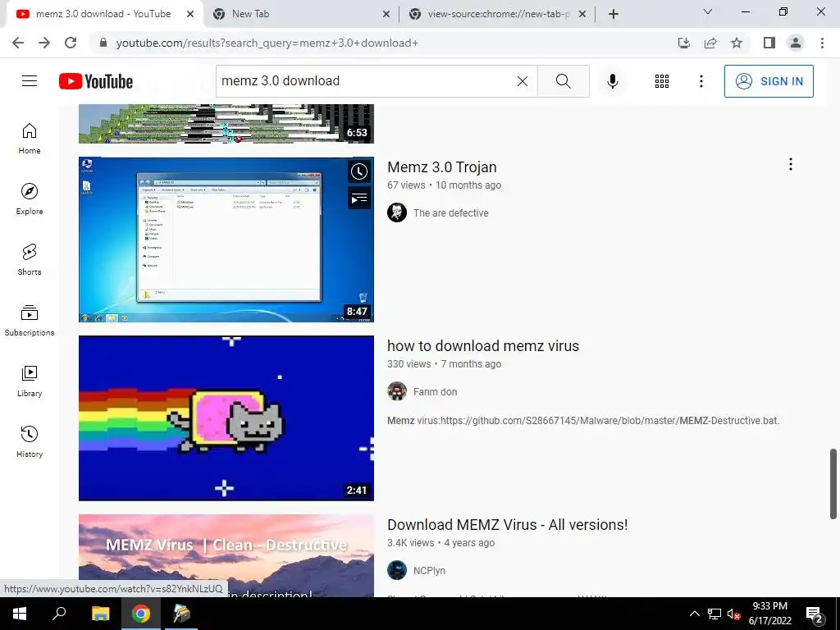Click the MEMZ Virus Clean Destructive thumbnail
840x630 pixels.
226,556
